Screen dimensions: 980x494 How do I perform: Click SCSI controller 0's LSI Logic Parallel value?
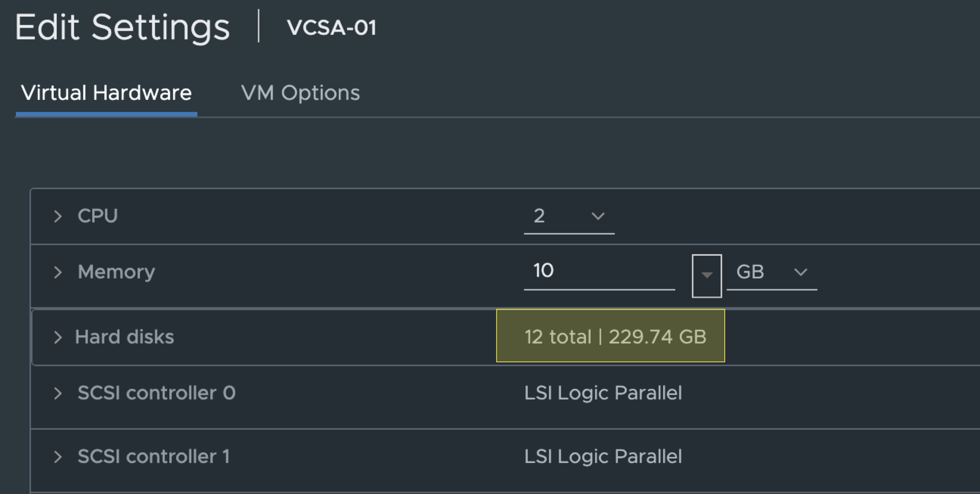603,393
